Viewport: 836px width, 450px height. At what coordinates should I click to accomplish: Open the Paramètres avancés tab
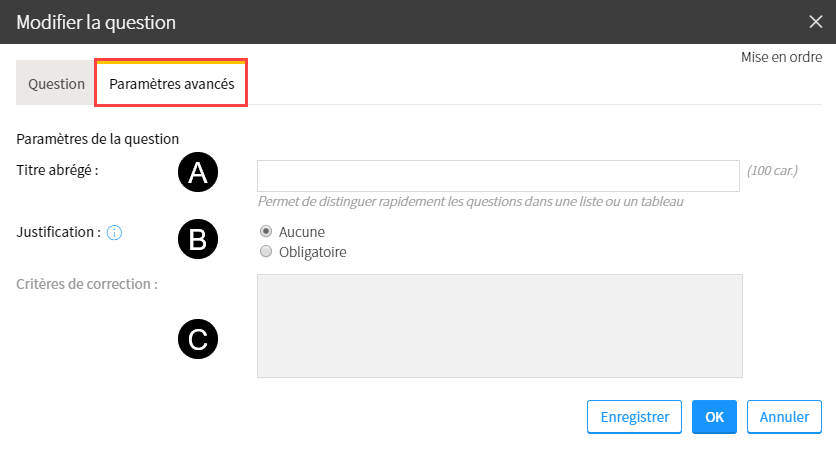[172, 84]
